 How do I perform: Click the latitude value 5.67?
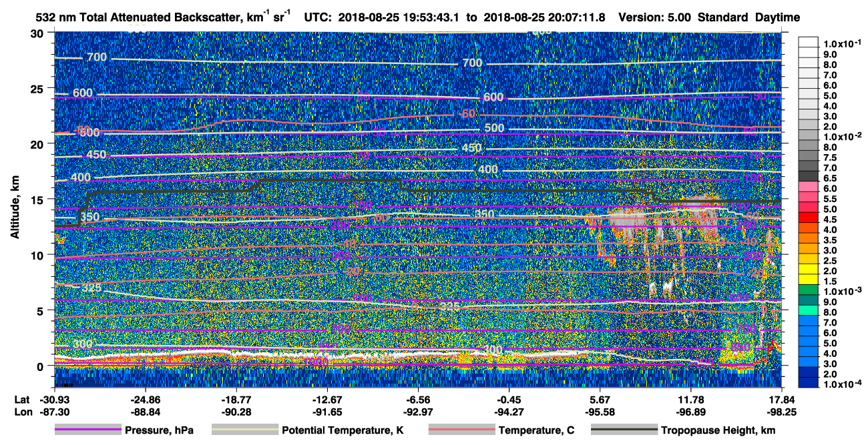[x=600, y=400]
